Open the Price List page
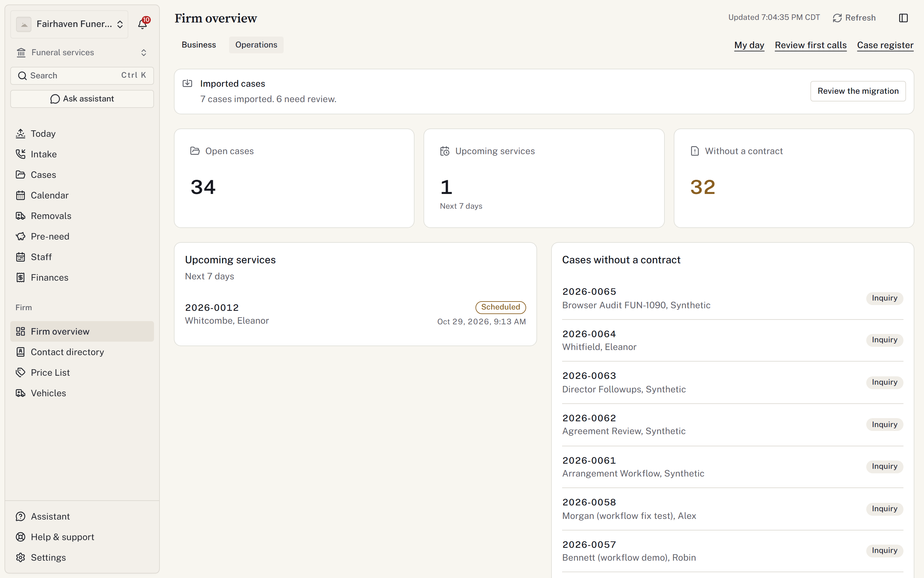Viewport: 924px width, 578px height. point(82,373)
